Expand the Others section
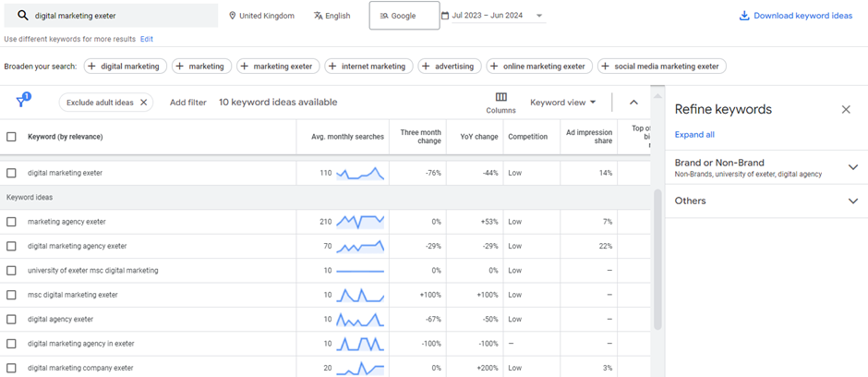The width and height of the screenshot is (868, 377). point(853,201)
